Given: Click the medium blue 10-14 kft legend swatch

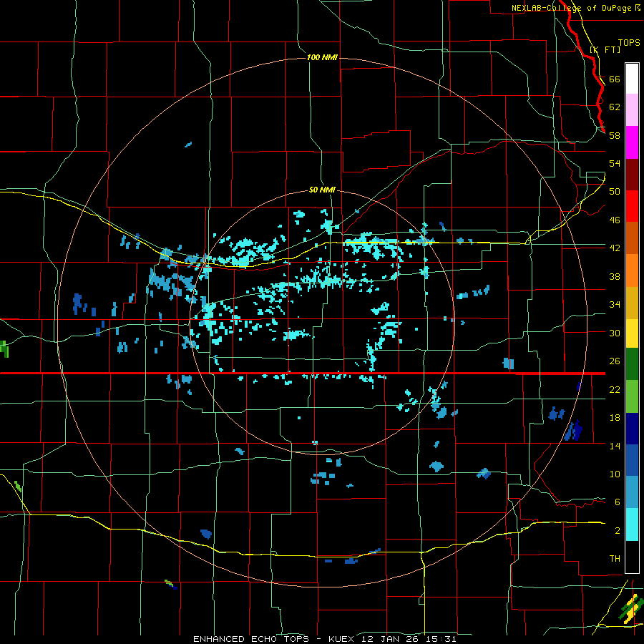Looking at the screenshot, I should 632,460.
